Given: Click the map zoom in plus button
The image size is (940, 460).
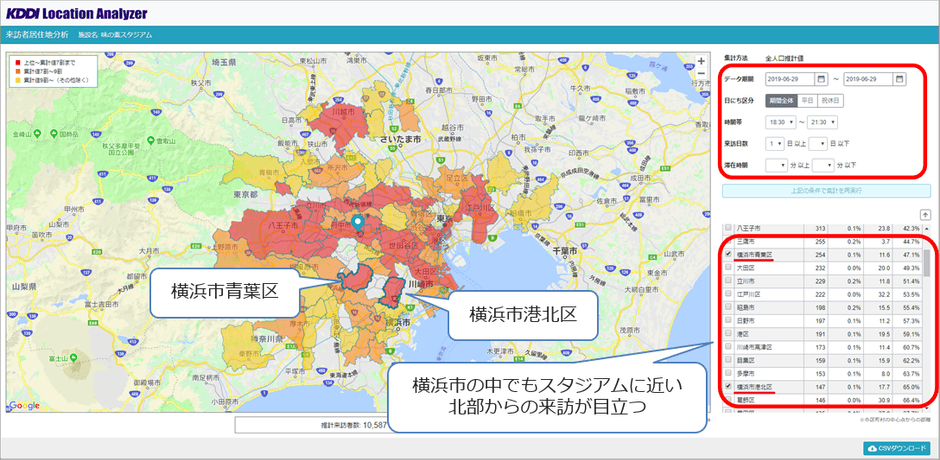Looking at the screenshot, I should pyautogui.click(x=700, y=62).
